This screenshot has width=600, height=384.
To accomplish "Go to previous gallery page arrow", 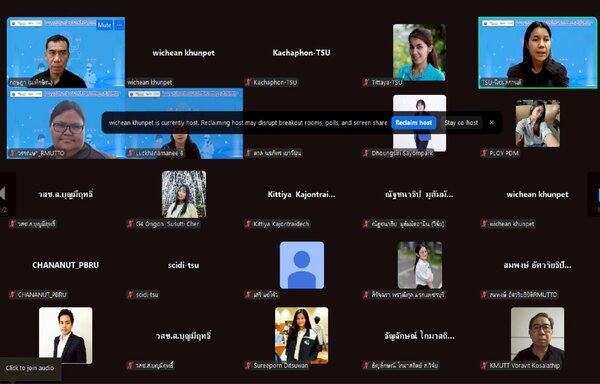I will [3, 194].
